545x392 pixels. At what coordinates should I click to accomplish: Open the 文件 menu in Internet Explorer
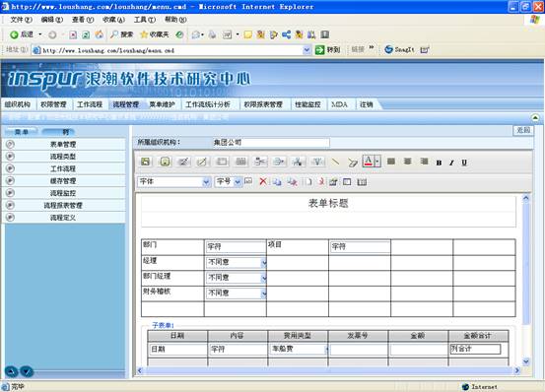click(x=22, y=20)
